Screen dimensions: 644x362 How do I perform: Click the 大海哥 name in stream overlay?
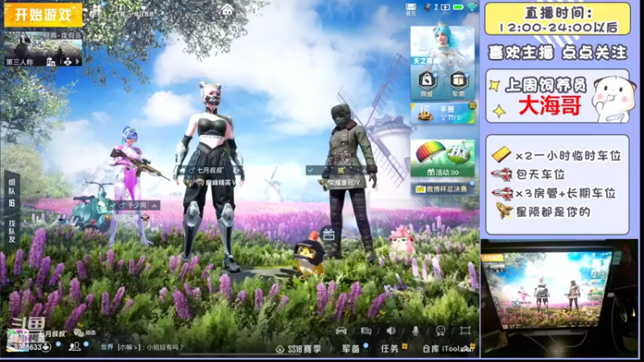pyautogui.click(x=550, y=106)
